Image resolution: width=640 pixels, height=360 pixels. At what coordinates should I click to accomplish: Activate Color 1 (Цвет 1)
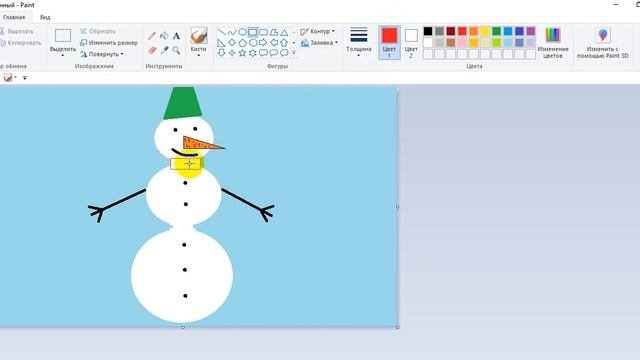click(389, 42)
